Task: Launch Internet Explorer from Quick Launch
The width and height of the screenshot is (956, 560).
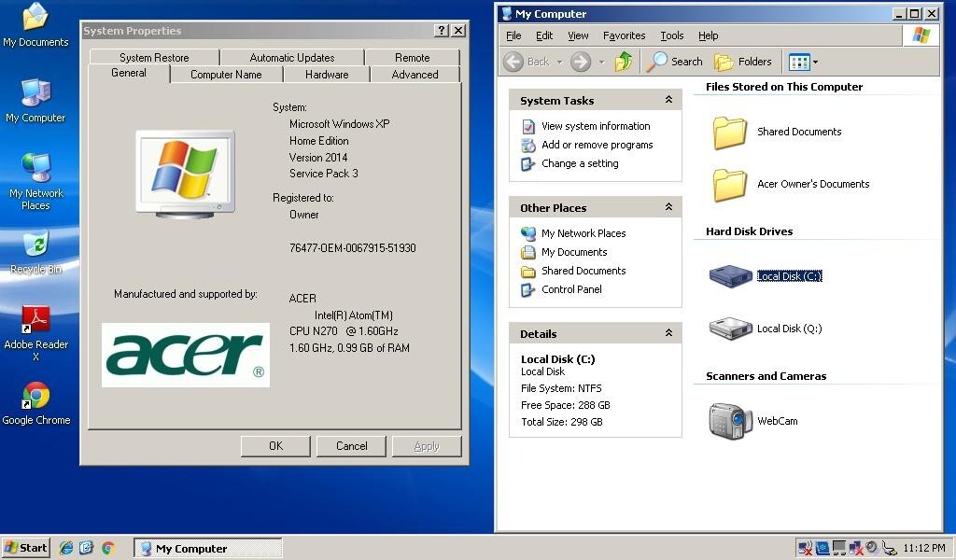Action: pyautogui.click(x=66, y=548)
